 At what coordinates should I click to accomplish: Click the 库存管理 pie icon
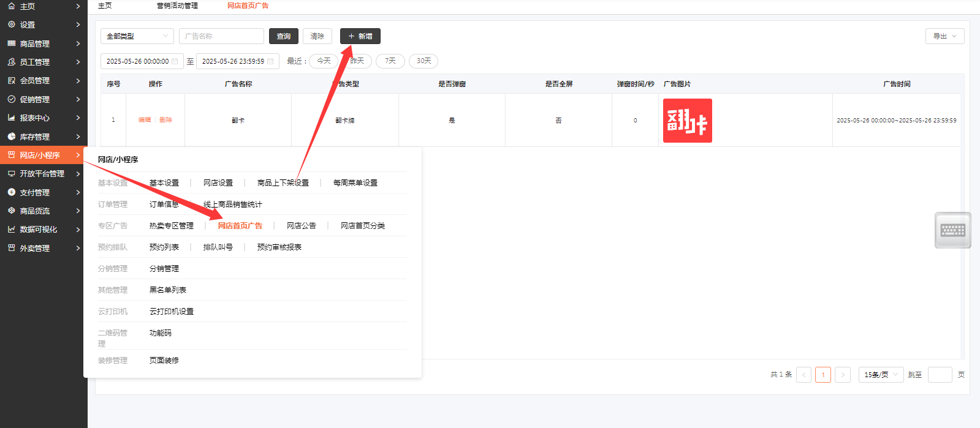11,137
